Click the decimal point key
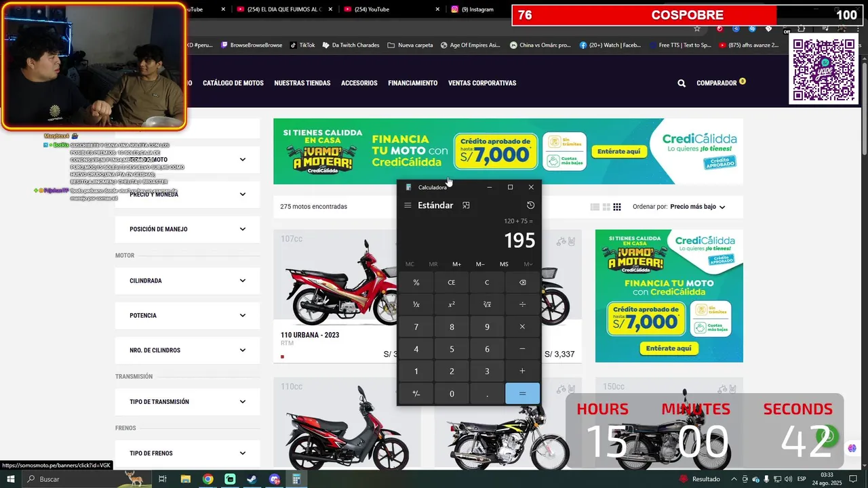This screenshot has height=488, width=868. (x=487, y=394)
